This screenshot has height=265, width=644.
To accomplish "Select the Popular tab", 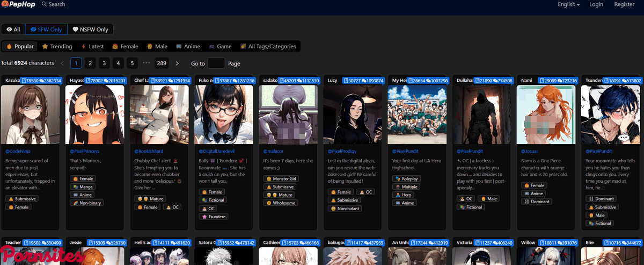I will (20, 47).
